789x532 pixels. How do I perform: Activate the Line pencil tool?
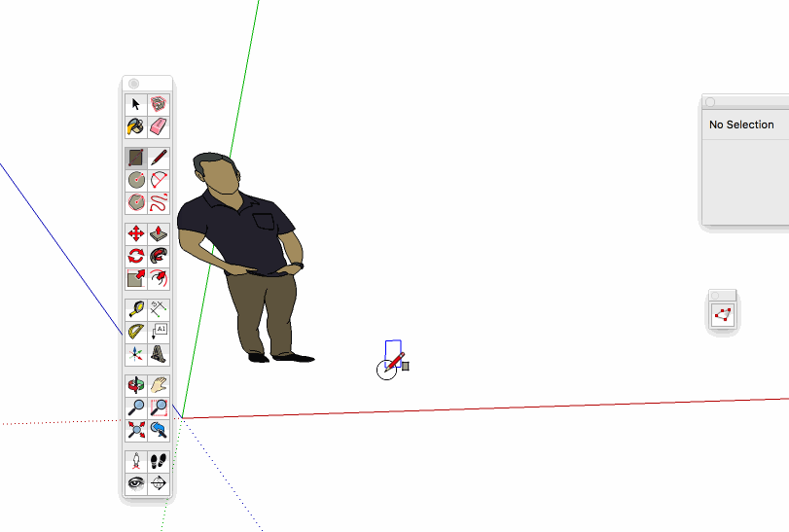(x=159, y=158)
